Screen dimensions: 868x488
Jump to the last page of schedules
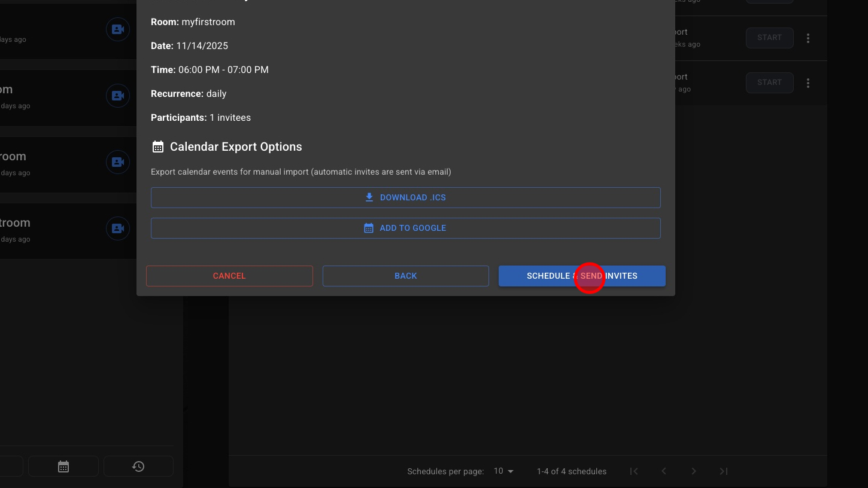point(724,471)
